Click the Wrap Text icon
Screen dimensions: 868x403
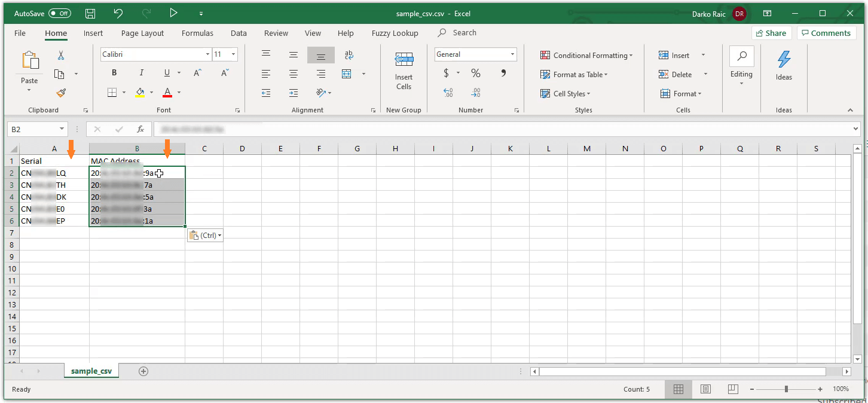tap(349, 55)
